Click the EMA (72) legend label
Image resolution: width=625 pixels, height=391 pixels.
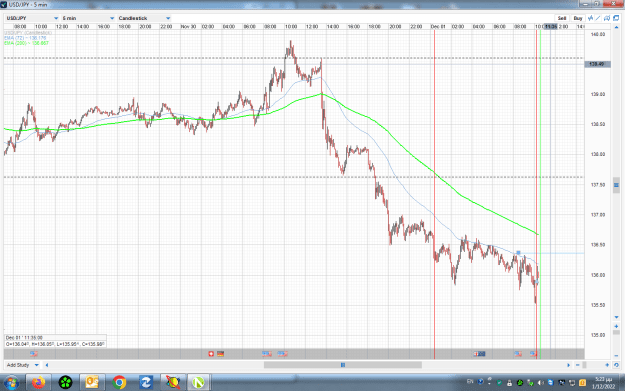pos(25,38)
